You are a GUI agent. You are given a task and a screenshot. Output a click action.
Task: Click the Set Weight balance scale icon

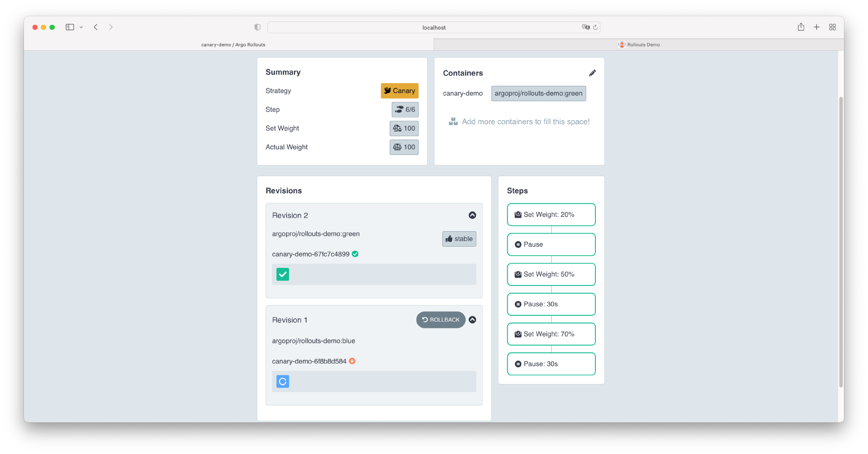click(x=397, y=128)
